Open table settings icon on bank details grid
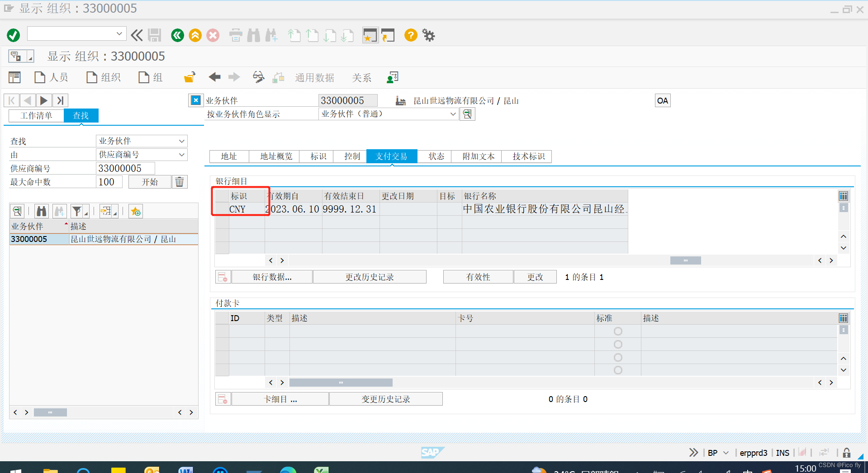 point(843,195)
